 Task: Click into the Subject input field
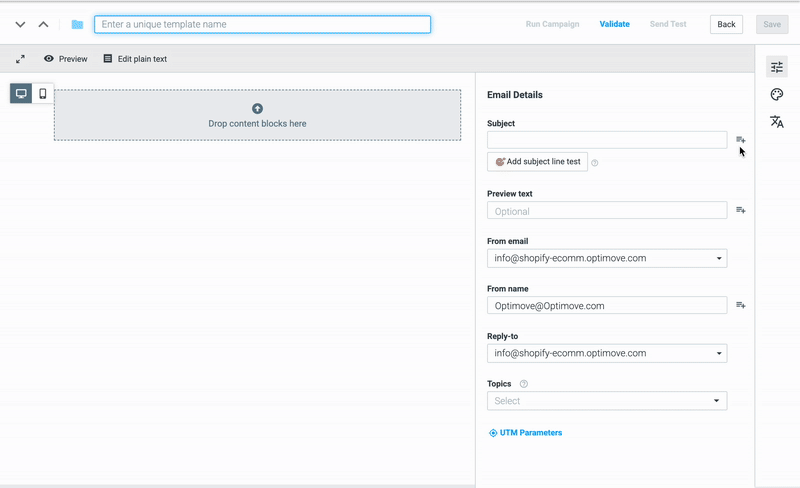tap(607, 140)
